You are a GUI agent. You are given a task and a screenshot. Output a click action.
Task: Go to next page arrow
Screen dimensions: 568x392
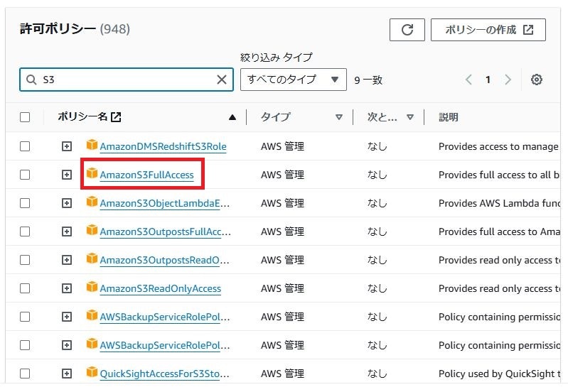(x=508, y=80)
